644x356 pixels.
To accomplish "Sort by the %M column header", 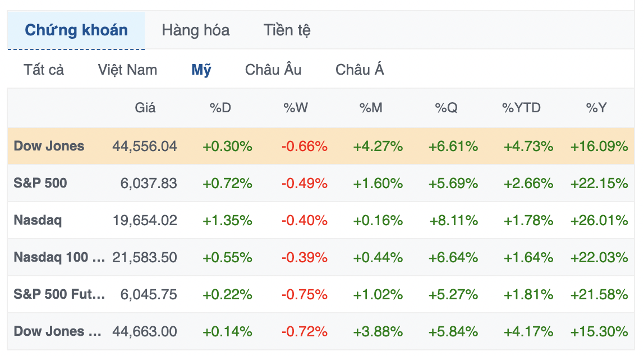I will (x=371, y=108).
